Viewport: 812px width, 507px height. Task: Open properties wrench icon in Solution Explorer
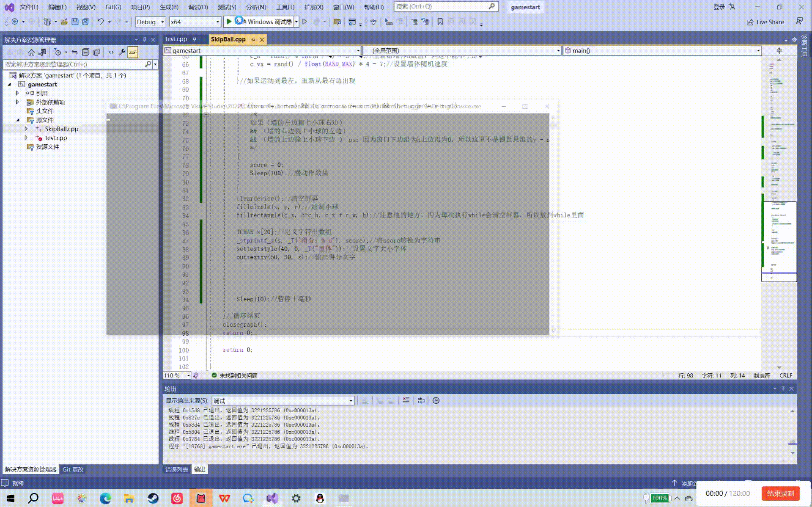click(x=122, y=52)
